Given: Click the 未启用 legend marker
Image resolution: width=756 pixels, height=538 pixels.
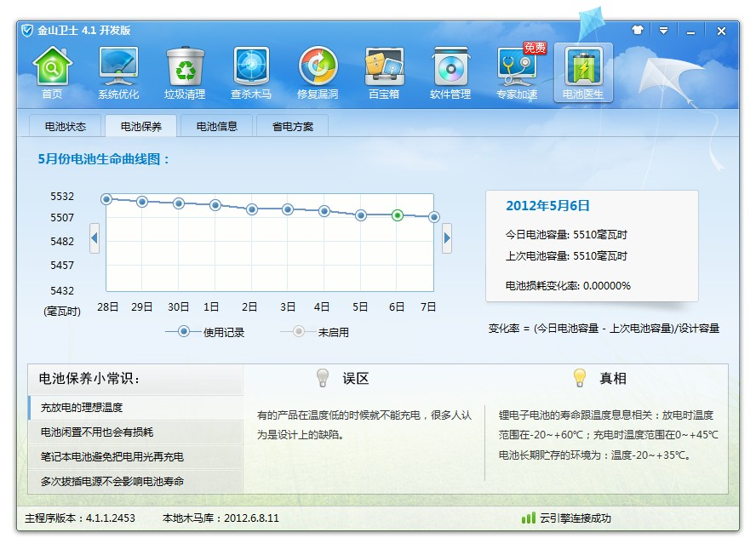Looking at the screenshot, I should pyautogui.click(x=299, y=332).
